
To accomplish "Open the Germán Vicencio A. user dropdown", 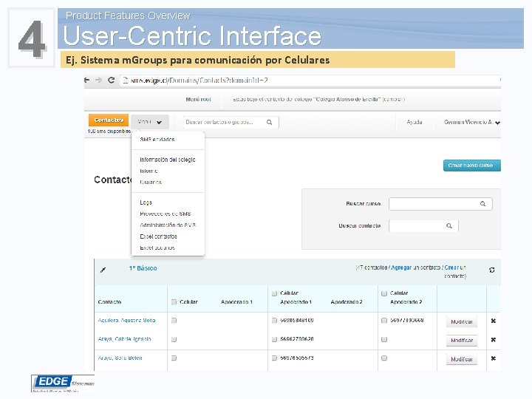I will tap(472, 122).
